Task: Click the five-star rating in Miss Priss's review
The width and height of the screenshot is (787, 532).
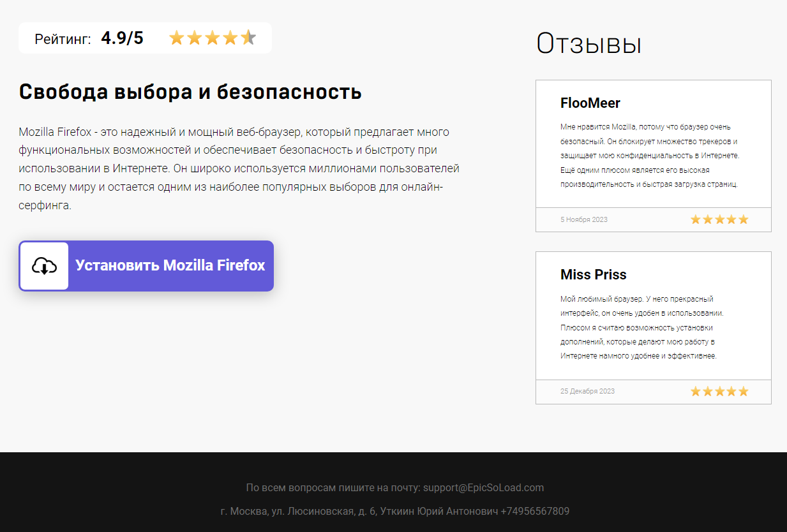Action: tap(719, 391)
